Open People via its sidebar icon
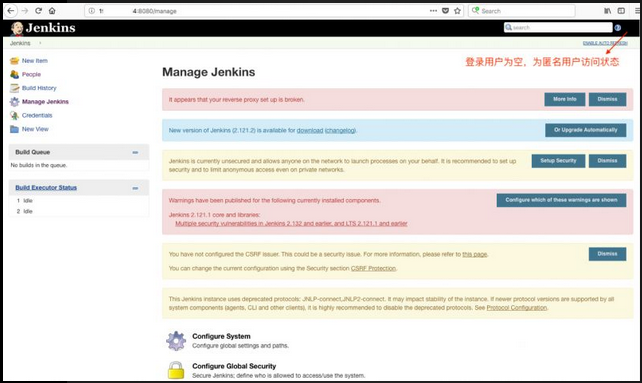642x383 pixels. click(14, 74)
